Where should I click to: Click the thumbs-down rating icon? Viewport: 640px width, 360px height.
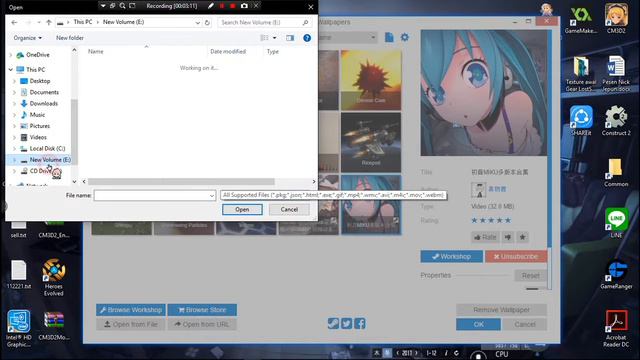click(x=508, y=237)
